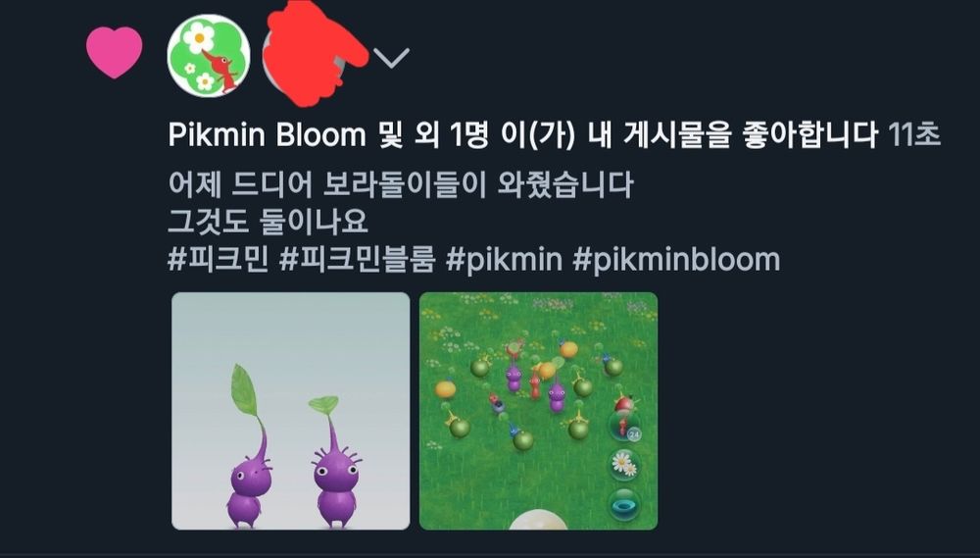Expand the notification chevron arrow

[392, 58]
